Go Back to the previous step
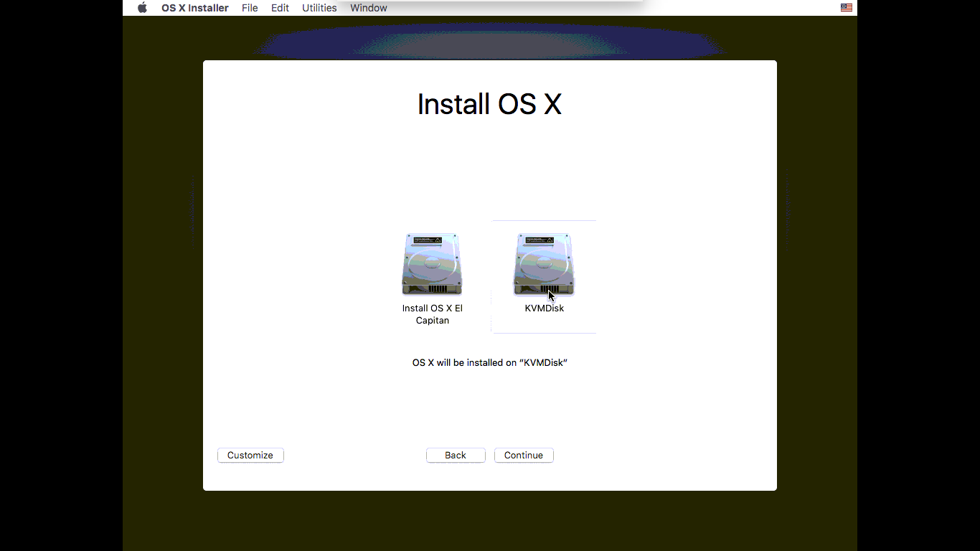Viewport: 980px width, 551px height. [456, 456]
